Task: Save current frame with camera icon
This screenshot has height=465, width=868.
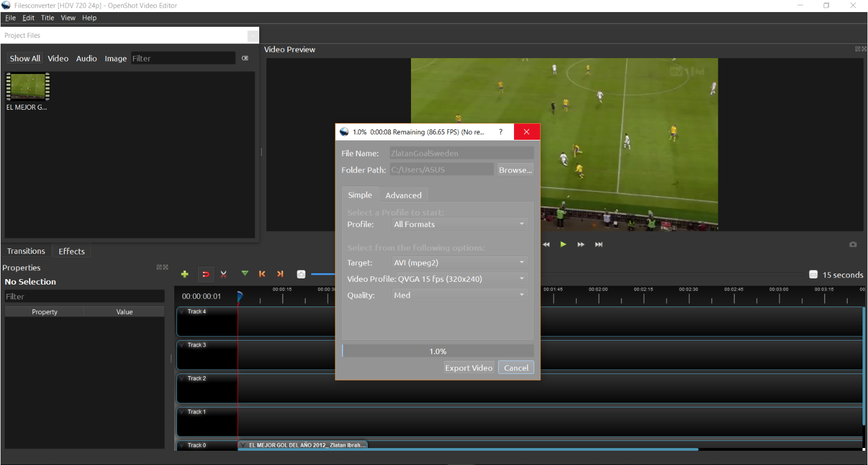Action: tap(853, 245)
